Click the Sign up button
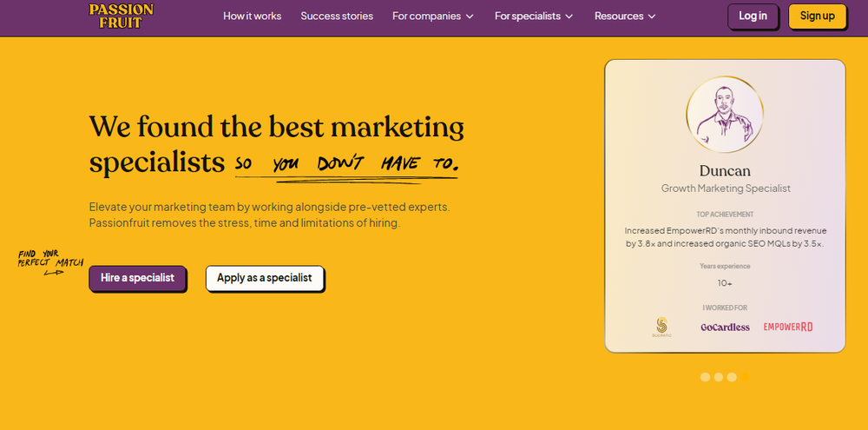The width and height of the screenshot is (868, 430). tap(817, 16)
